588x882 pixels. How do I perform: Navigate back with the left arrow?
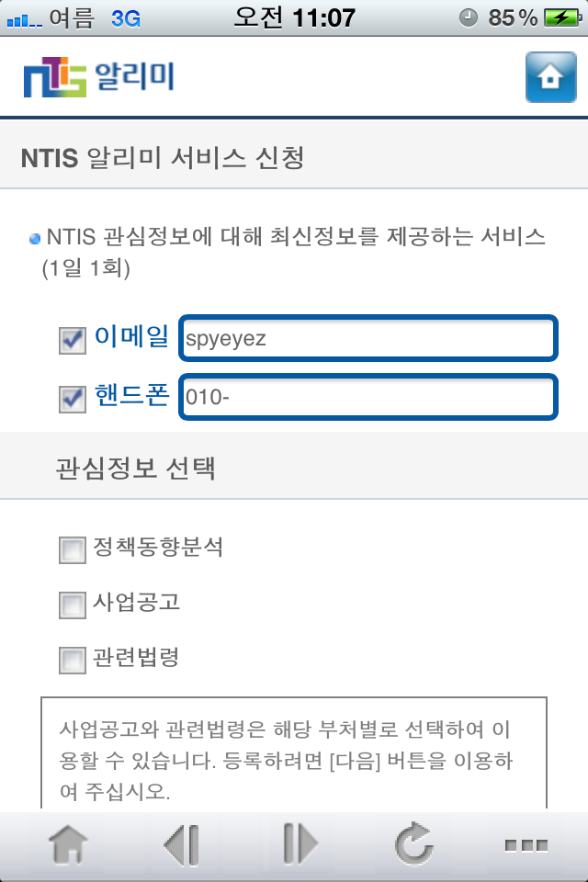tap(182, 844)
